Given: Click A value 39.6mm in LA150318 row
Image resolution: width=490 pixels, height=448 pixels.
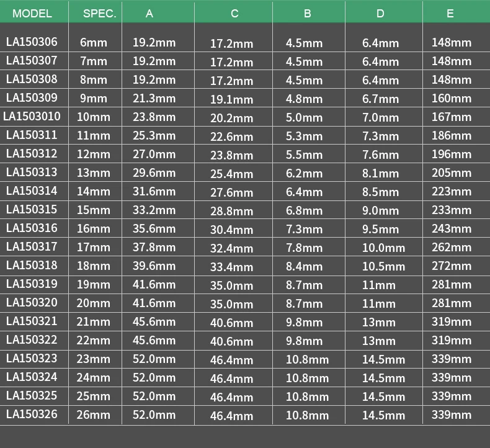Looking at the screenshot, I should [x=154, y=266].
